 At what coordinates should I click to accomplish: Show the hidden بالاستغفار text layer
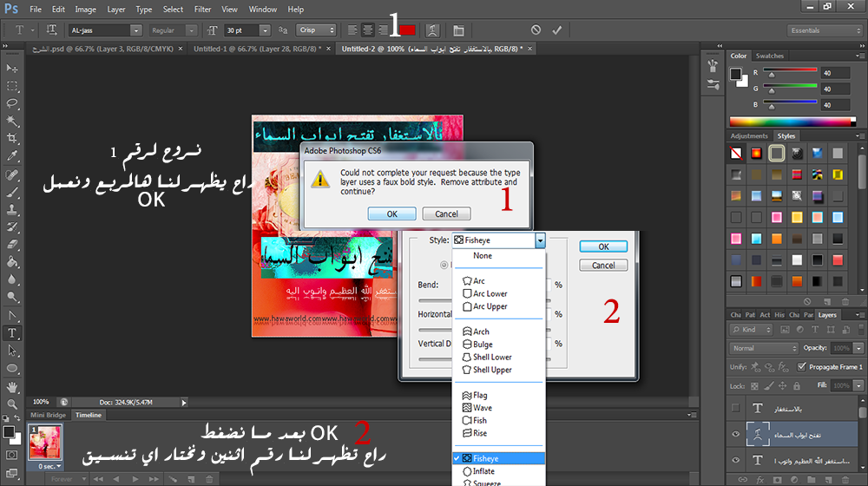pos(736,409)
